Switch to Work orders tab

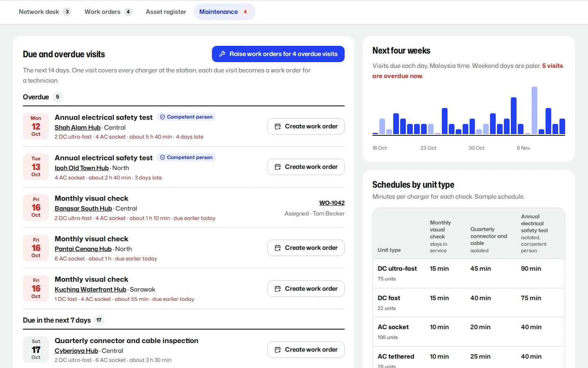click(108, 12)
